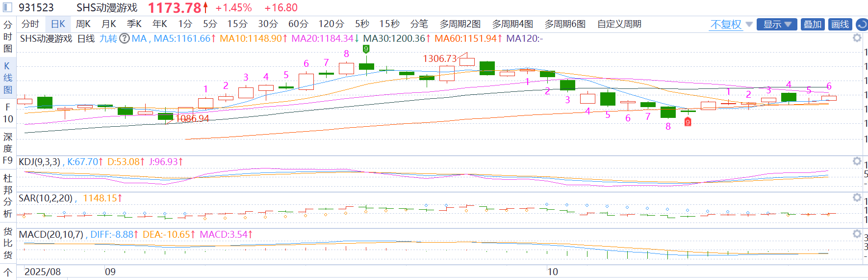The width and height of the screenshot is (868, 280).
Task: Switch to the 周K weekly tab
Action: [x=83, y=24]
